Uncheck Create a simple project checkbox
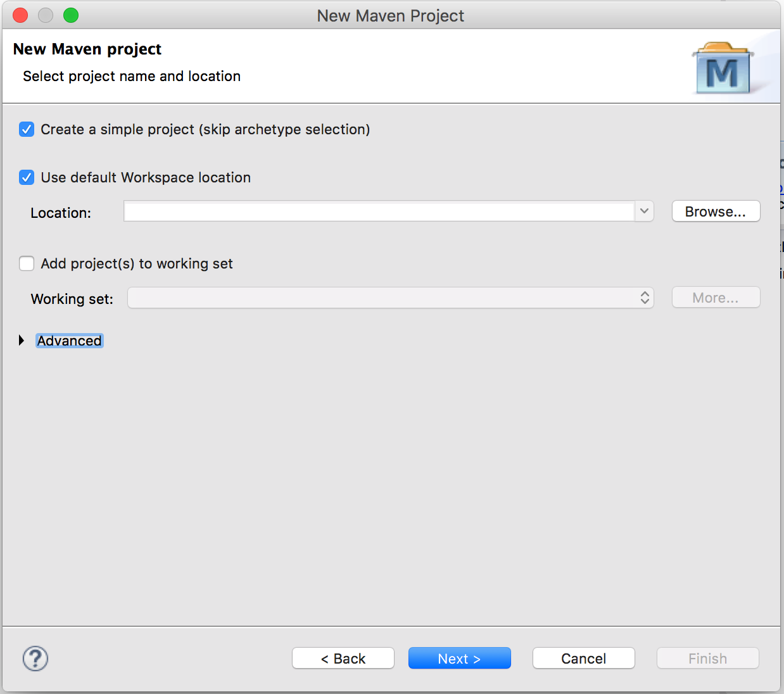The height and width of the screenshot is (694, 784). [x=27, y=129]
